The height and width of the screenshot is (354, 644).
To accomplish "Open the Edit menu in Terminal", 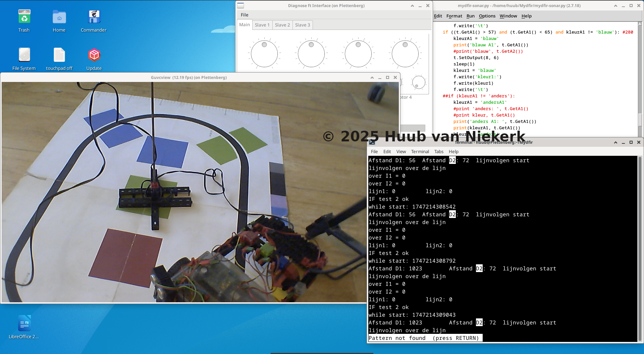I will (x=387, y=151).
